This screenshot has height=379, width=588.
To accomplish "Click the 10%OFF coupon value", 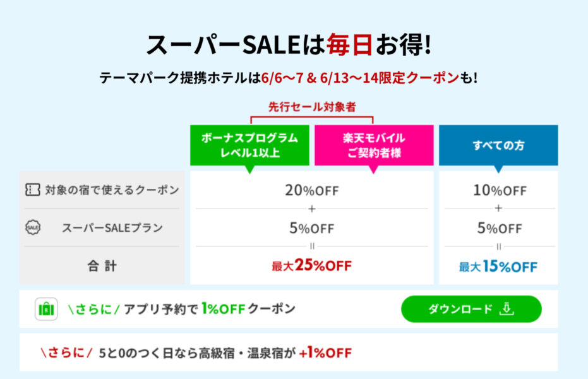I will [498, 190].
